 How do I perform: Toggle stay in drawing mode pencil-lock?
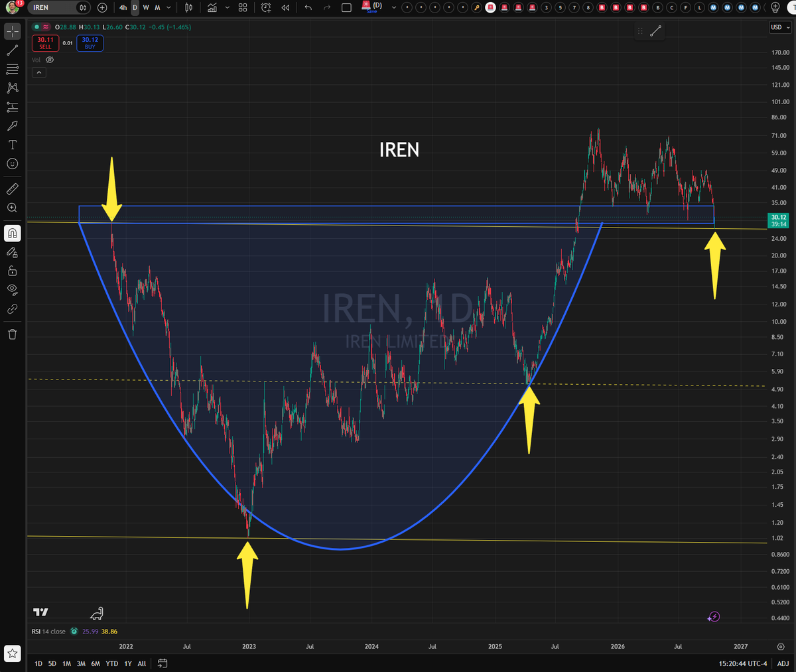pos(13,252)
